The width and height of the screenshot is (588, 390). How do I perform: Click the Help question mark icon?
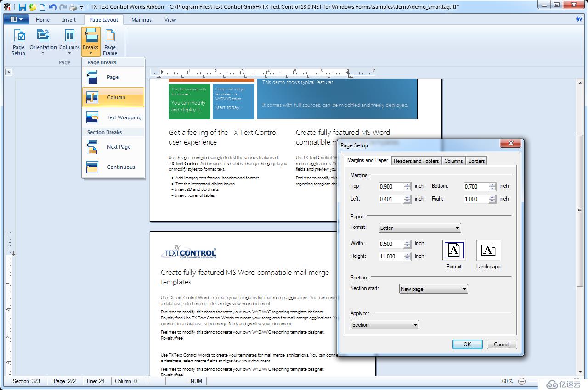click(x=579, y=19)
